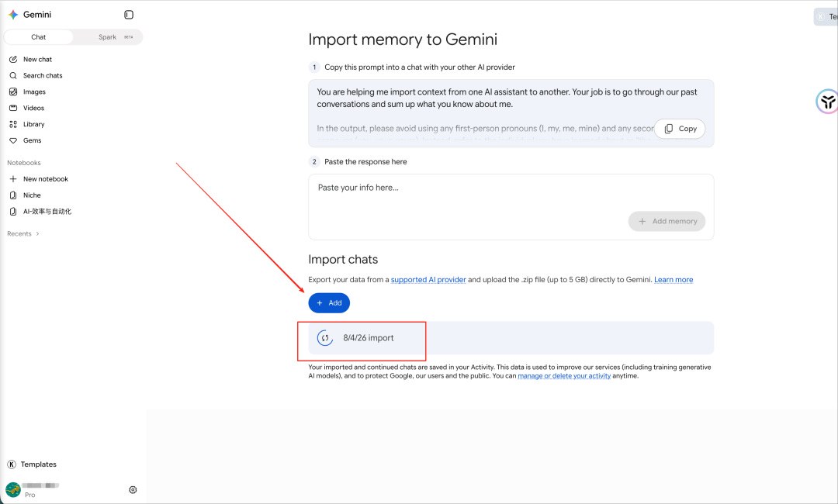Open the supported AI provider link
Image resolution: width=838 pixels, height=504 pixels.
click(428, 280)
